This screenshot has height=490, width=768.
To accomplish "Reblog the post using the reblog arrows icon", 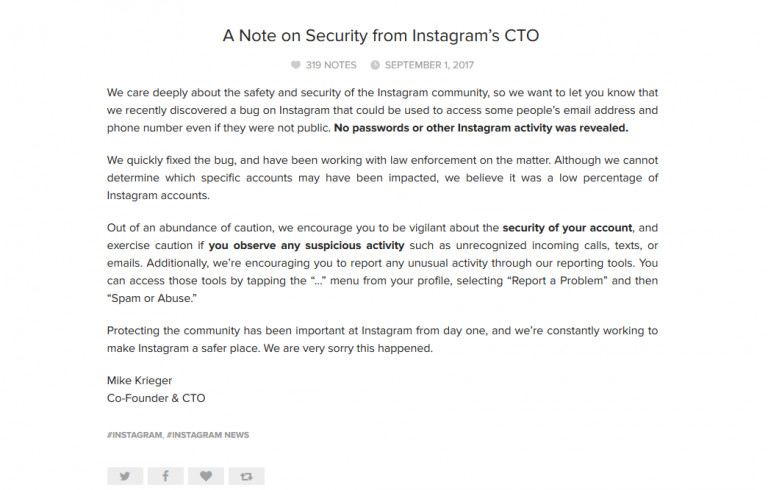I will (246, 476).
